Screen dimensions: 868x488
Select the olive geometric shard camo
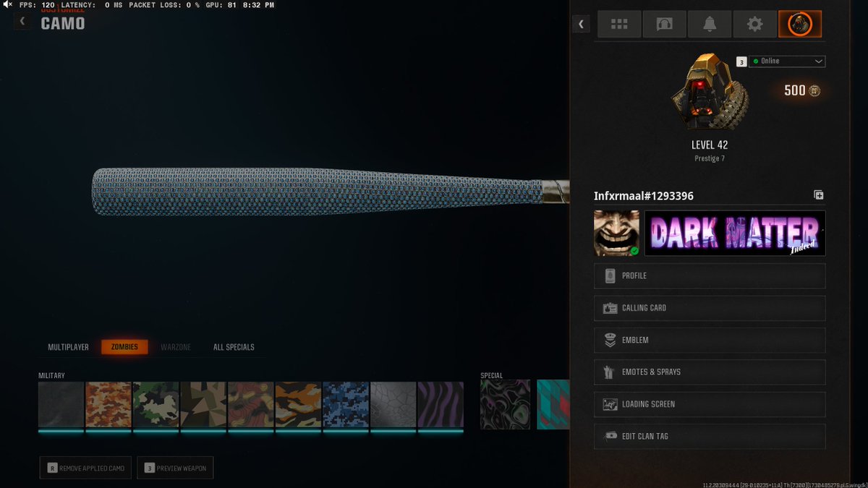click(203, 405)
